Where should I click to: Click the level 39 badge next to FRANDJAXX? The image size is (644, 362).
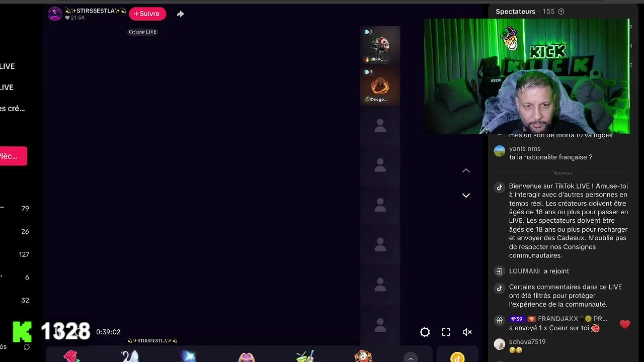[517, 319]
